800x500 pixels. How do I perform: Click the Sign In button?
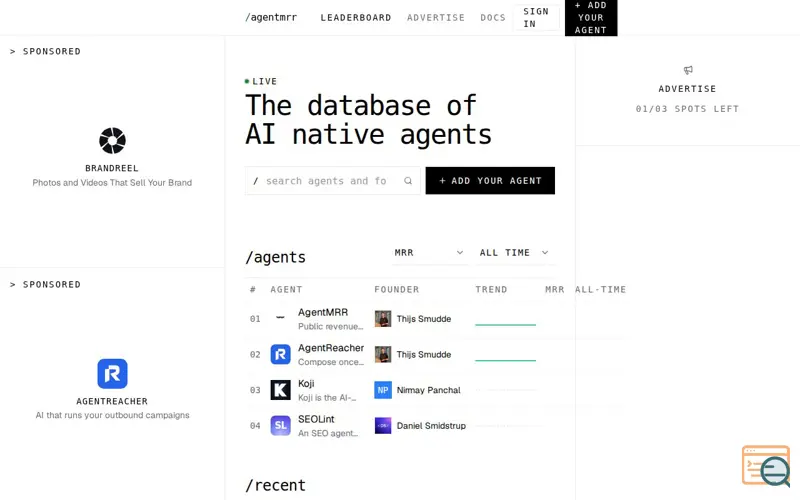coord(536,17)
